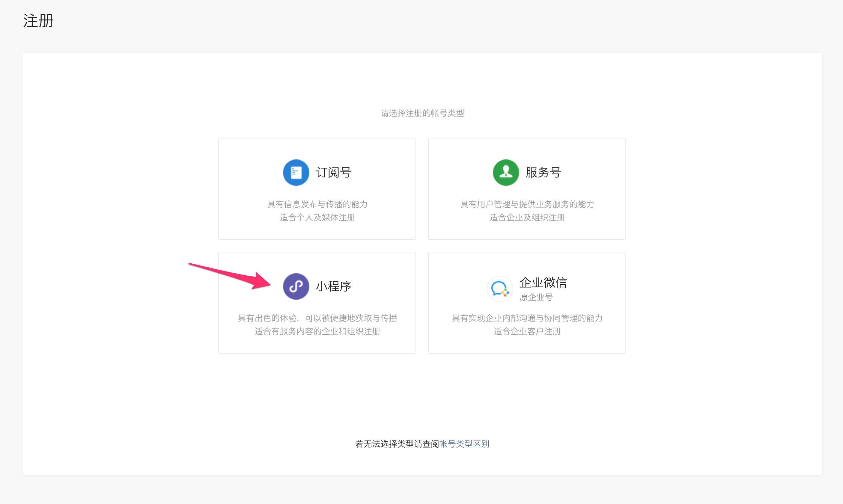The height and width of the screenshot is (504, 843).
Task: Select the 企业微信 title text
Action: point(543,283)
